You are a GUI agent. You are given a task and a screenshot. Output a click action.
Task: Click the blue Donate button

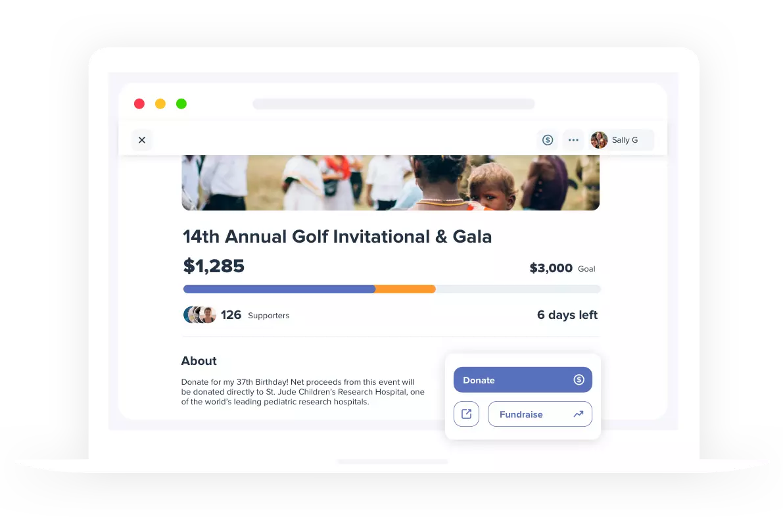(523, 379)
